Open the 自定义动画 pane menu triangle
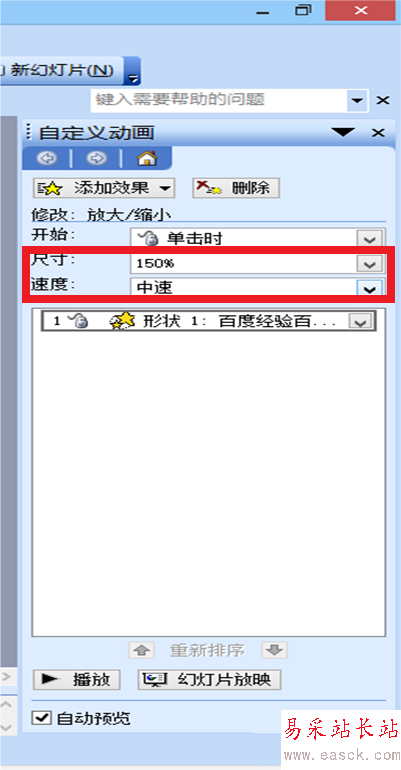This screenshot has width=401, height=770. tap(343, 132)
